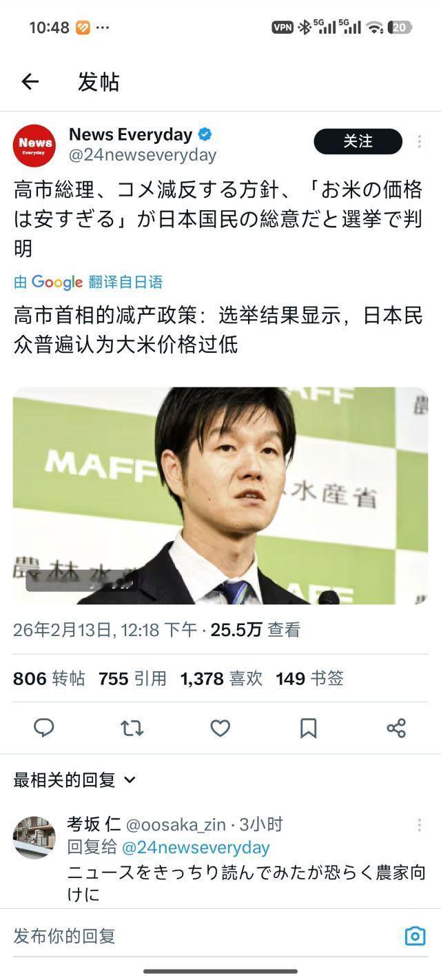Tap the Google 翻译自日语 translation link

[x=88, y=282]
